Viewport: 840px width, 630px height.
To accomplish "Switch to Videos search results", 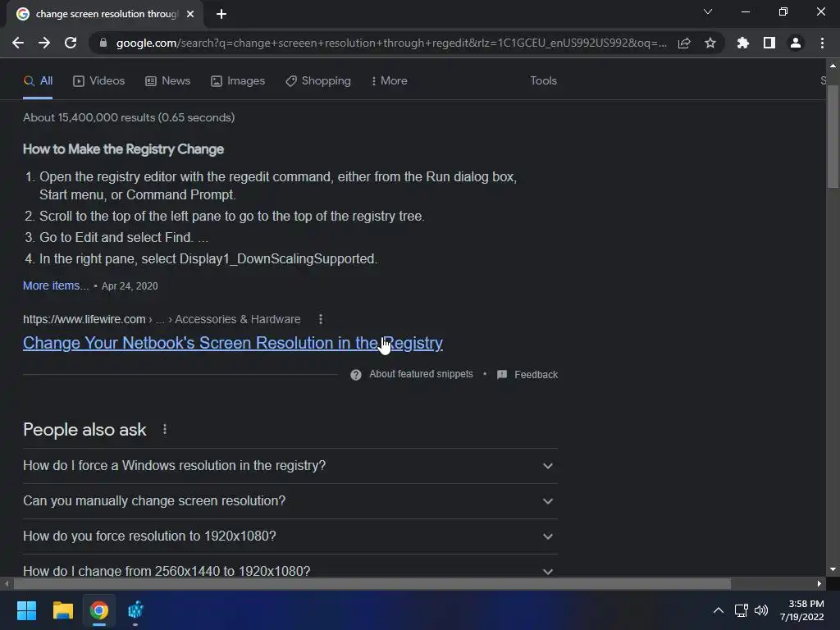I will 99,81.
